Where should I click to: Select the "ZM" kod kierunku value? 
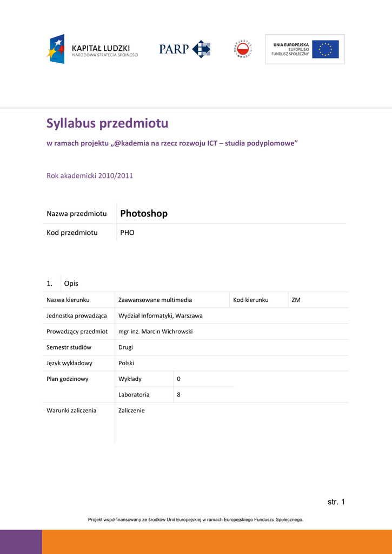tap(296, 300)
